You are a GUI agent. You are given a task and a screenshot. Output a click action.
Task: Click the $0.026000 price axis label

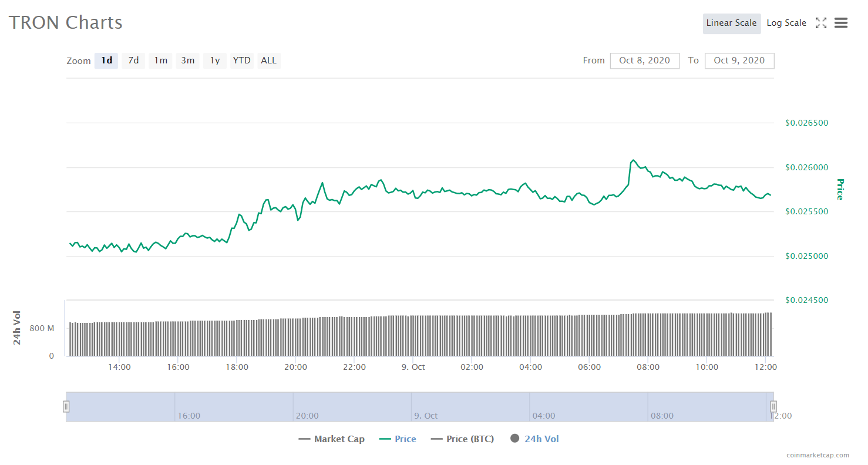(x=807, y=167)
